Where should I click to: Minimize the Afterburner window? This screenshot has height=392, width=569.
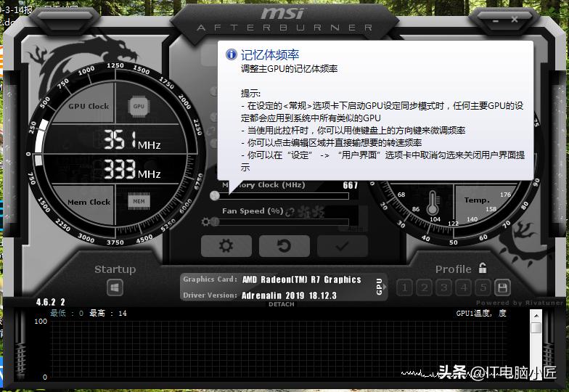[495, 20]
